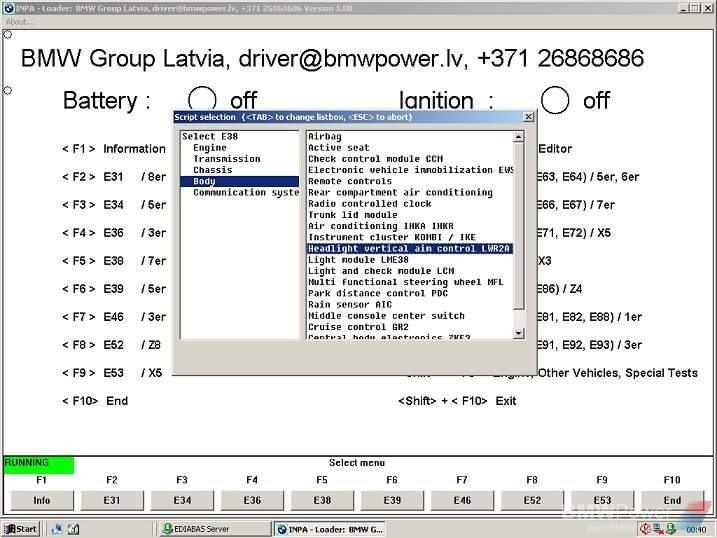Click the E31 function button
The width and height of the screenshot is (717, 538).
[112, 500]
